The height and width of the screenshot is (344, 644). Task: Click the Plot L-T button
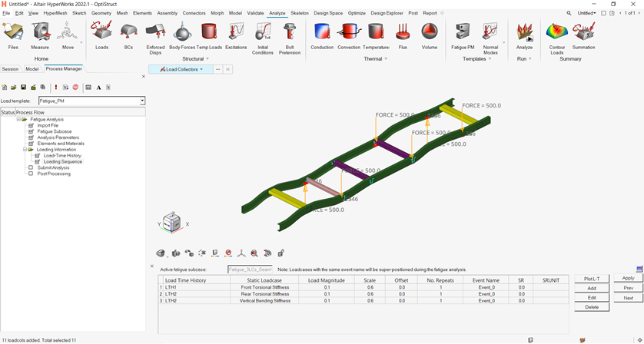[591, 278]
